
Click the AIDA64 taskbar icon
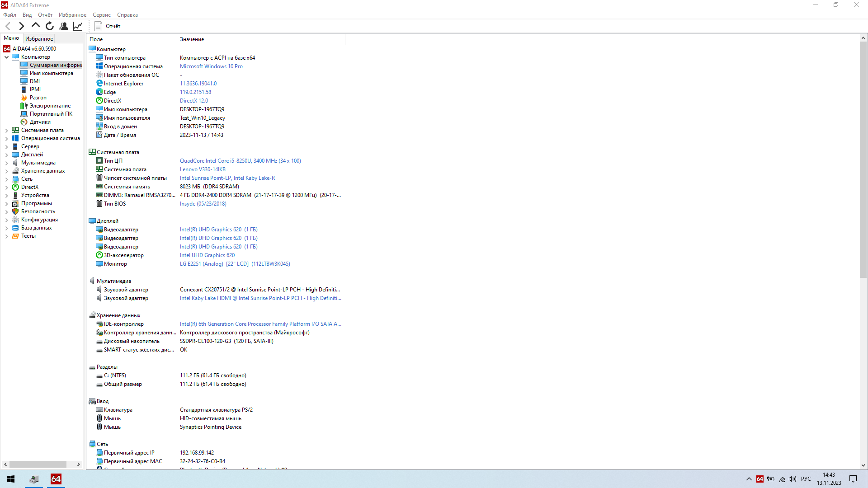56,479
